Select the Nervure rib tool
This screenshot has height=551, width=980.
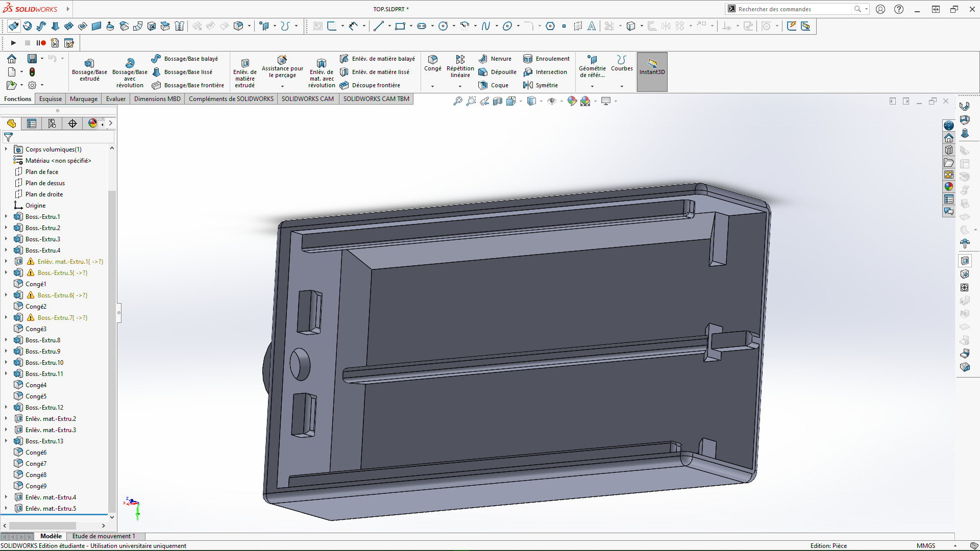point(495,59)
